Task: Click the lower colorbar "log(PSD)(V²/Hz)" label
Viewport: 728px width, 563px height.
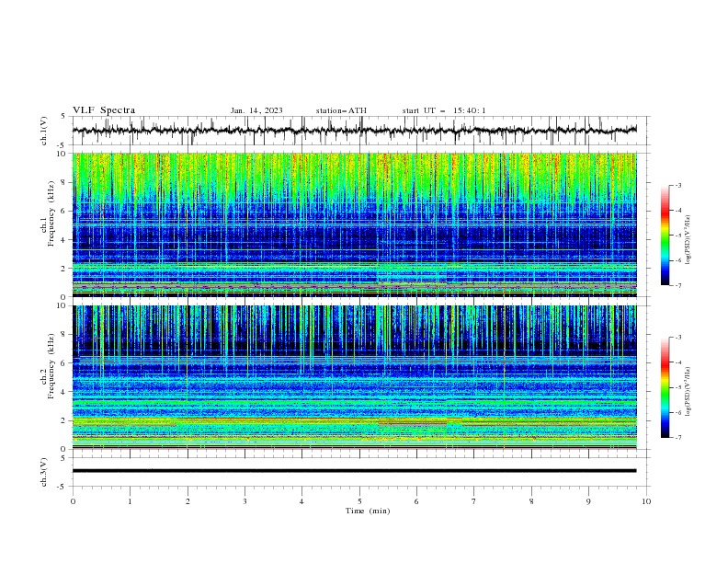Action: tap(688, 392)
